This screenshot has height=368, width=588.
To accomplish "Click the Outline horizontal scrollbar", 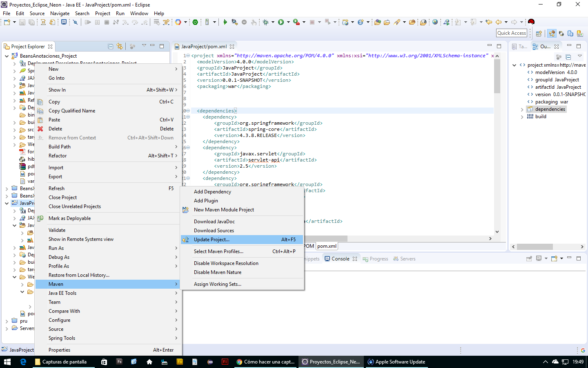I will (x=535, y=247).
